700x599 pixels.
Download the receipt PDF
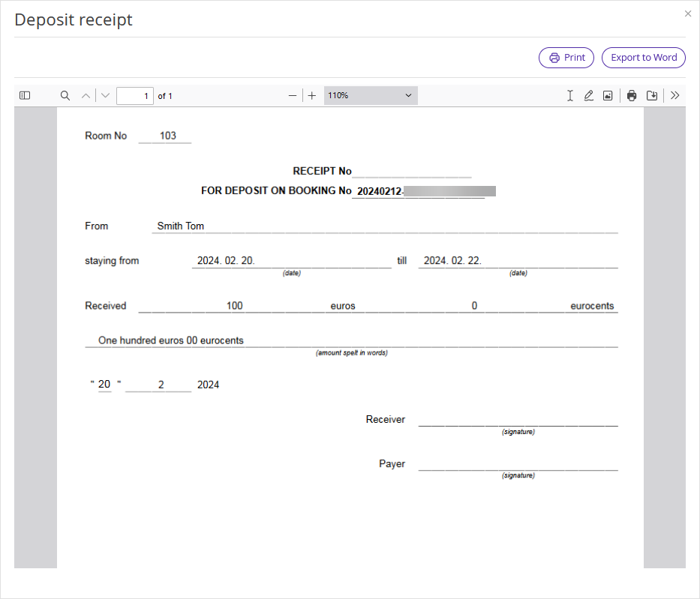point(652,95)
